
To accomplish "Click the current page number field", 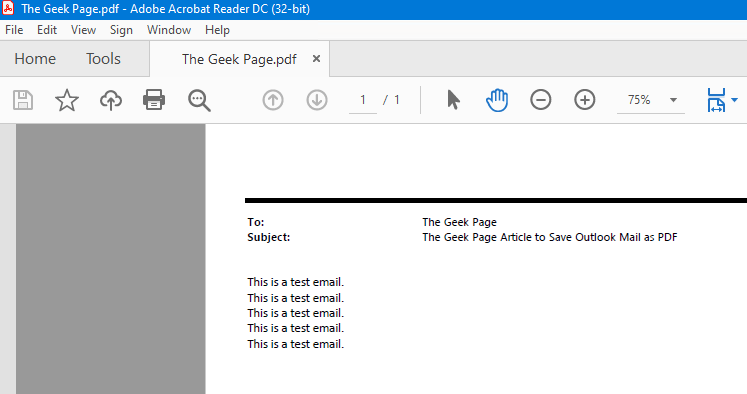I will pos(363,100).
